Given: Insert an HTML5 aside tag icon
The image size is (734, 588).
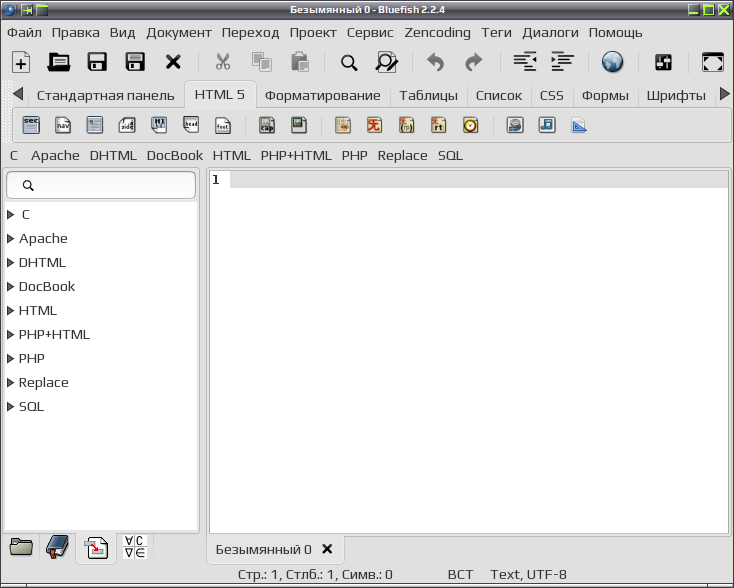Looking at the screenshot, I should pyautogui.click(x=127, y=125).
